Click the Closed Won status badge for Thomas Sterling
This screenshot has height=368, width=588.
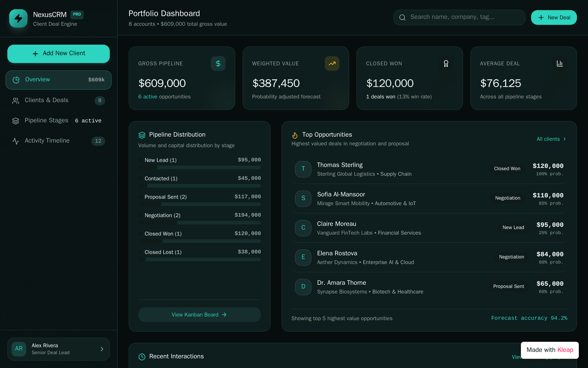click(507, 169)
